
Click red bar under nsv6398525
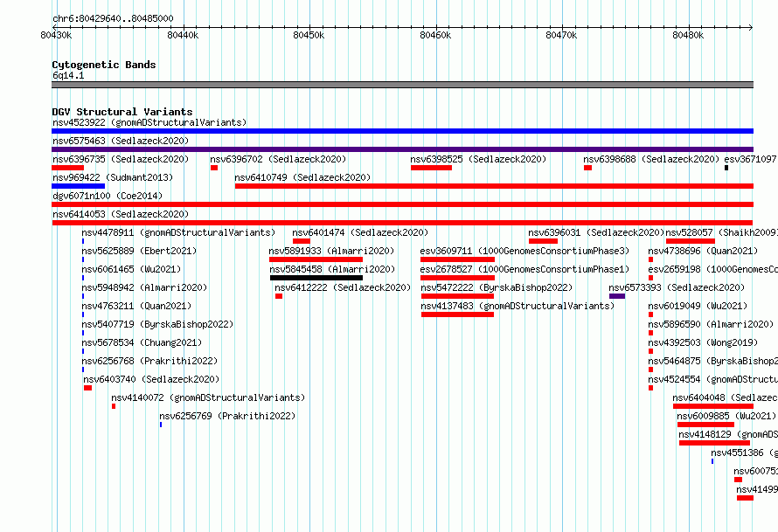[x=431, y=168]
